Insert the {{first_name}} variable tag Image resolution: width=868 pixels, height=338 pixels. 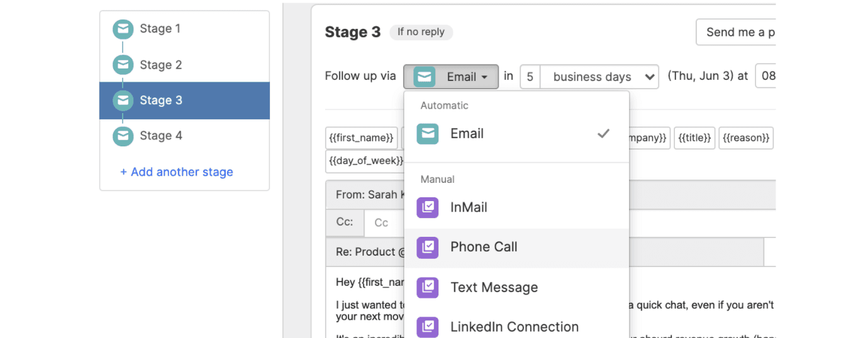coord(362,138)
